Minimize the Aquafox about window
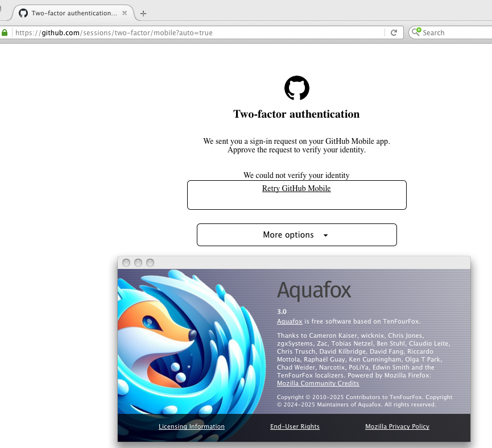The image size is (492, 448). pyautogui.click(x=138, y=263)
